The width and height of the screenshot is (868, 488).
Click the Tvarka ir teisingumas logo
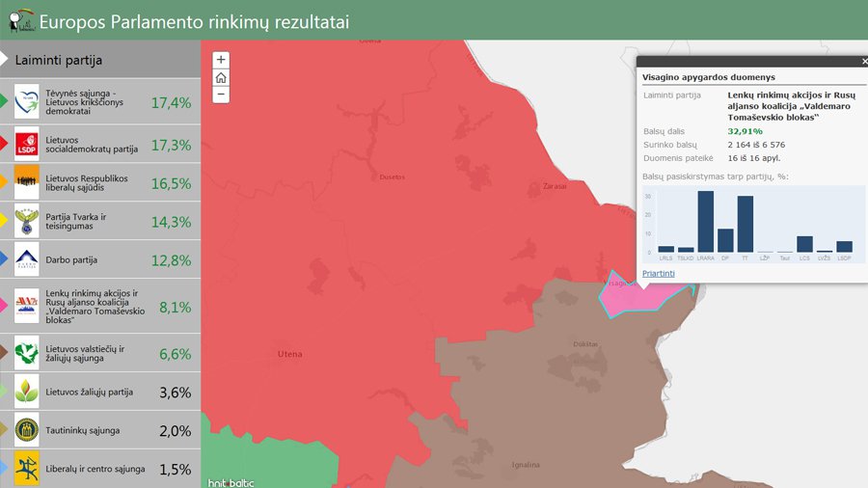coord(27,221)
